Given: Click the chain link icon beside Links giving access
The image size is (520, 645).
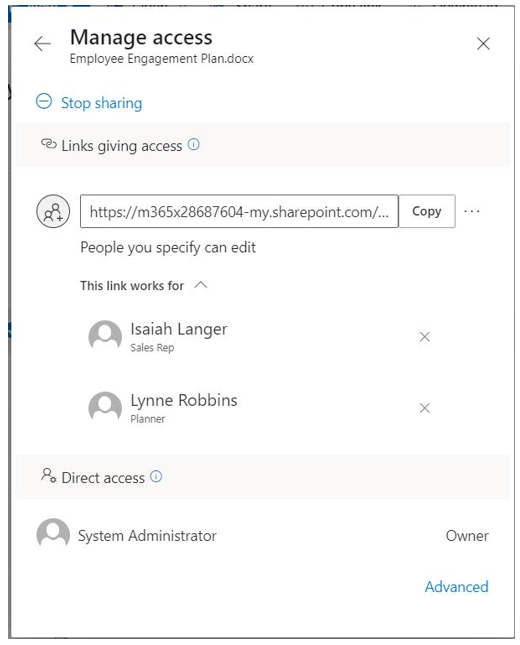Looking at the screenshot, I should click(49, 144).
